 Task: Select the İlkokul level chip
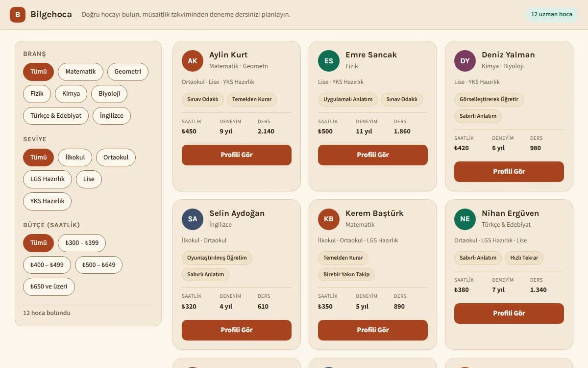[75, 158]
